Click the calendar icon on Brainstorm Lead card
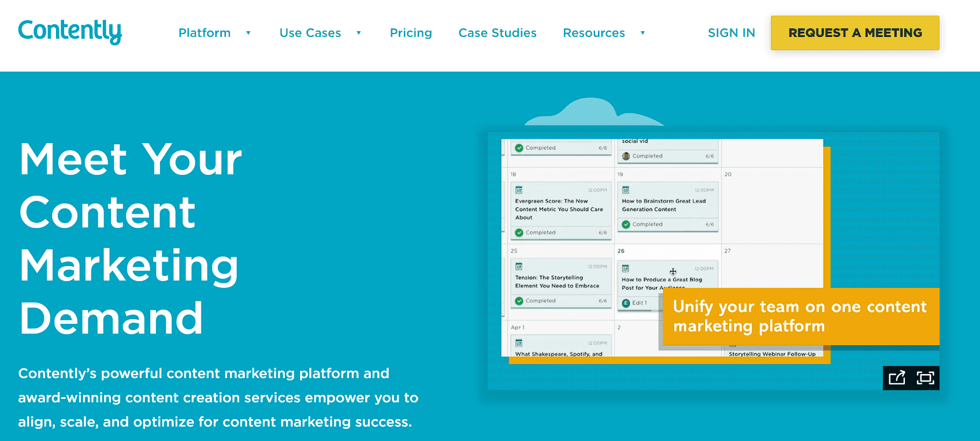The height and width of the screenshot is (441, 980). pyautogui.click(x=626, y=189)
